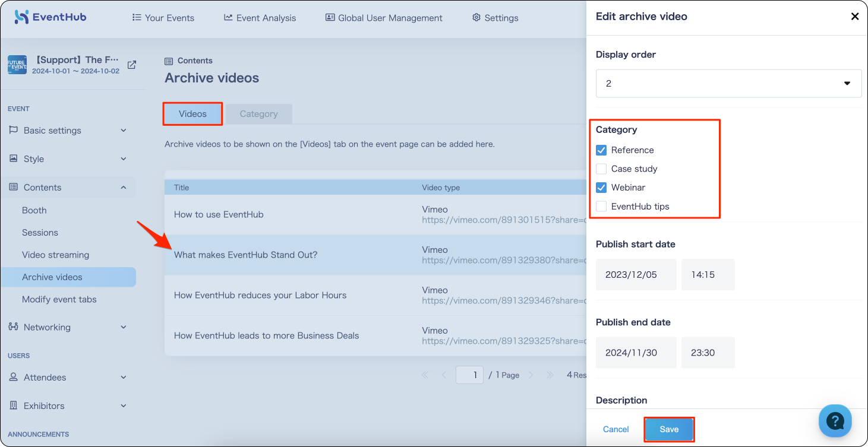Uncheck the Reference category checkbox

[601, 150]
